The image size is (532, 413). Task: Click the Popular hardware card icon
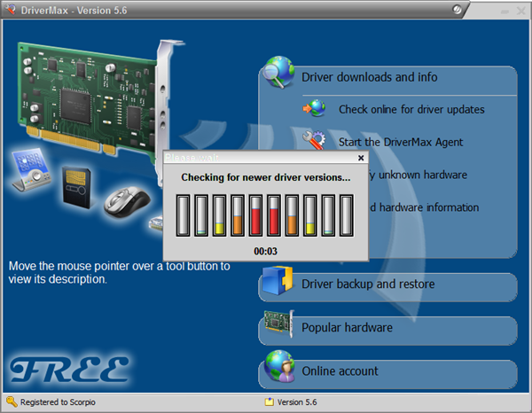[x=278, y=328]
